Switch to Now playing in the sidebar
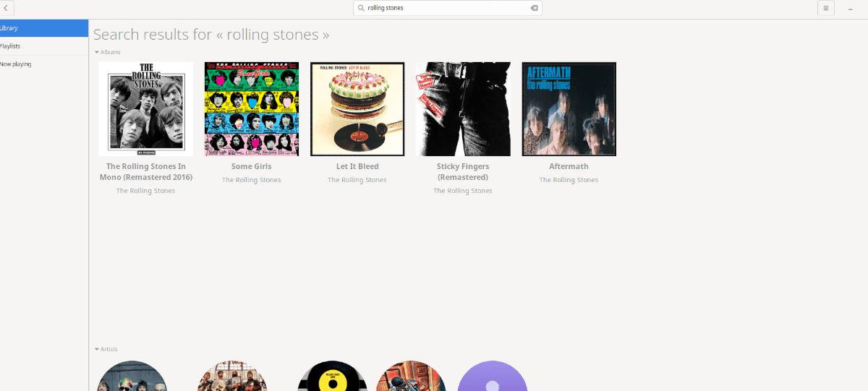868x391 pixels. (x=44, y=64)
